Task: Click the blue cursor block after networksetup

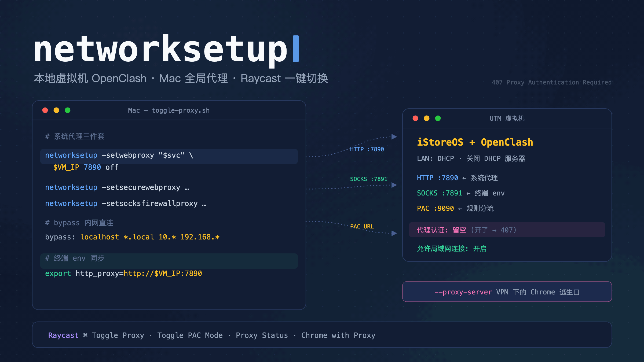Action: click(296, 49)
